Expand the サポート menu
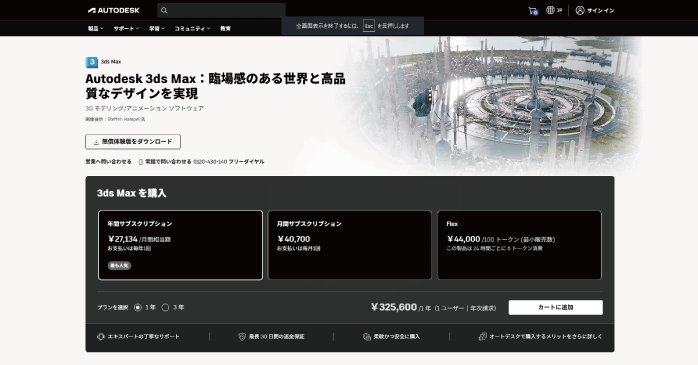The width and height of the screenshot is (698, 365). pos(126,28)
